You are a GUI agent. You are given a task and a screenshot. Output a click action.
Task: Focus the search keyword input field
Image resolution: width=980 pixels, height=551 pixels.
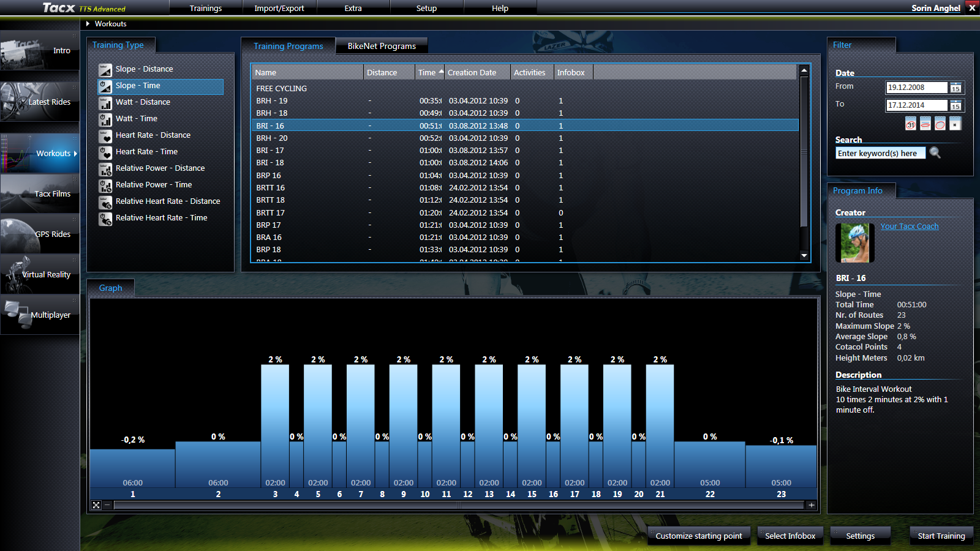pos(880,153)
